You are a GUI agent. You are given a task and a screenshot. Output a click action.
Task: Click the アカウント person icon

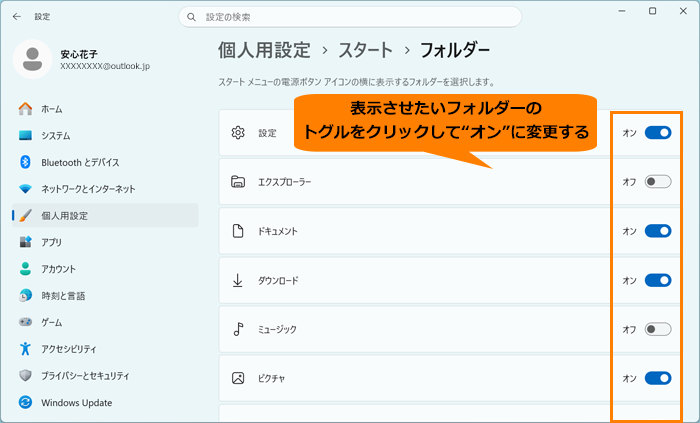point(25,269)
